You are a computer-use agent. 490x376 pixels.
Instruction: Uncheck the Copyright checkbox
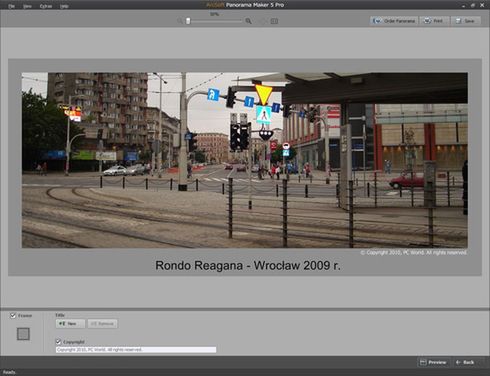tap(58, 342)
